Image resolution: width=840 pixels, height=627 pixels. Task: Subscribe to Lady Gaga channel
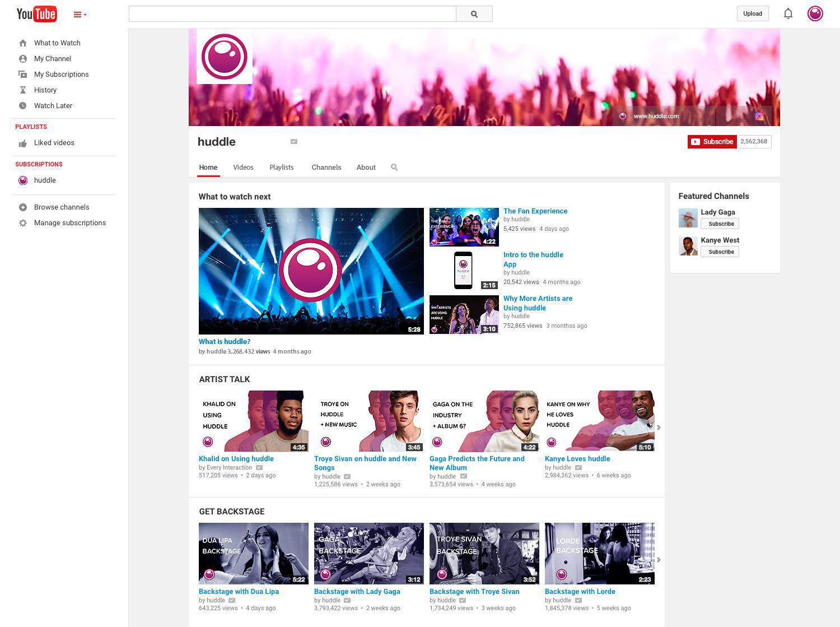[720, 224]
